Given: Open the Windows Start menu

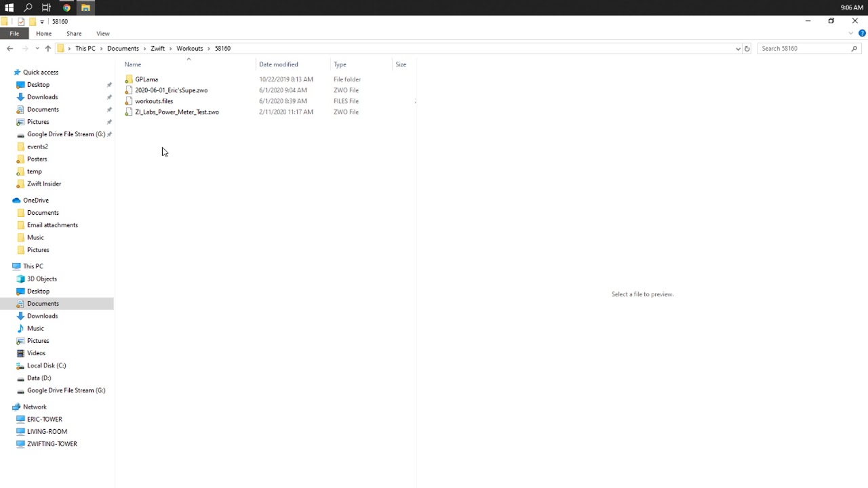Looking at the screenshot, I should click(9, 7).
